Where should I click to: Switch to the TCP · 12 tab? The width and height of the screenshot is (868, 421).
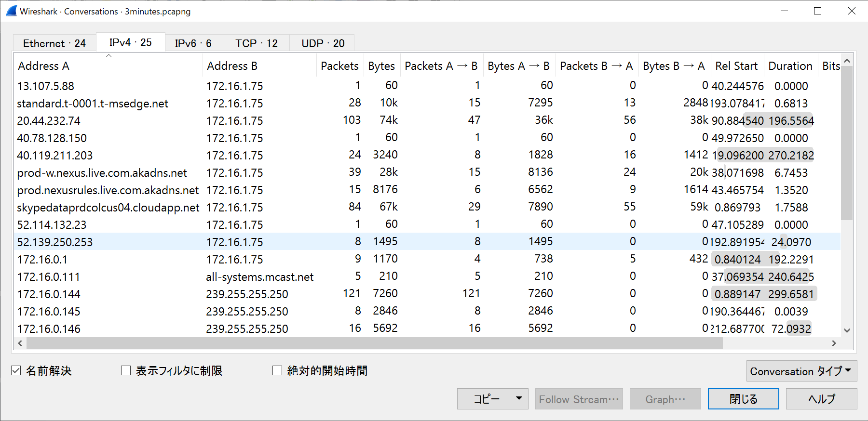point(257,43)
